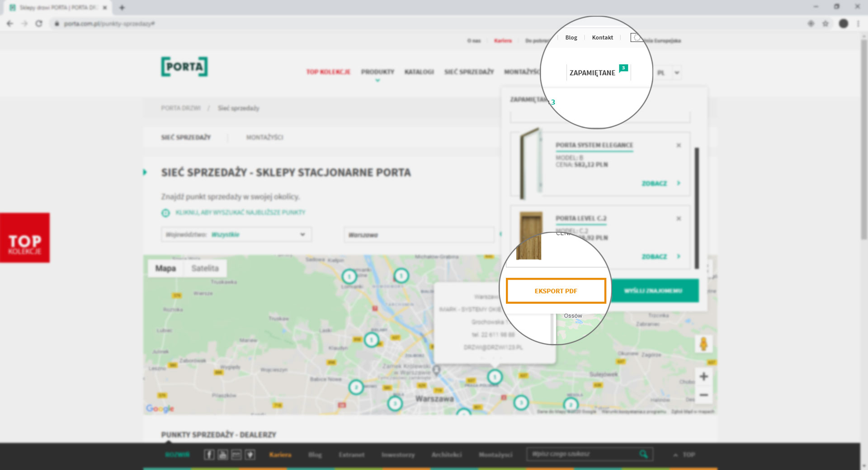Open PRODUKTY in main menu
This screenshot has width=868, height=470.
click(x=377, y=72)
